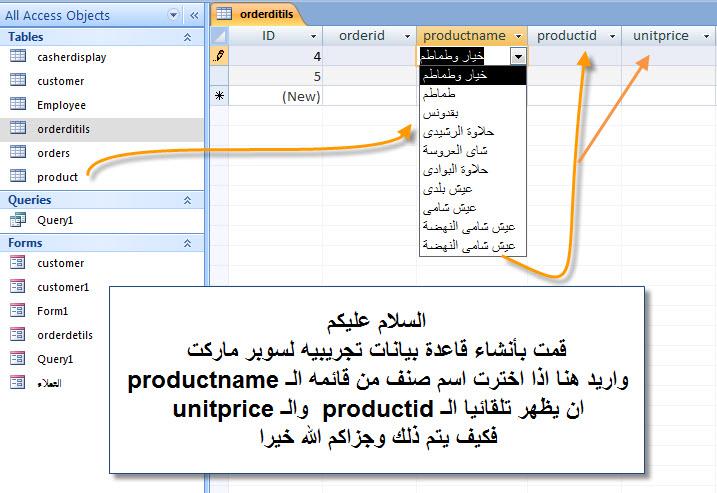The image size is (717, 493).
Task: Select the Employee table icon
Action: pos(18,104)
